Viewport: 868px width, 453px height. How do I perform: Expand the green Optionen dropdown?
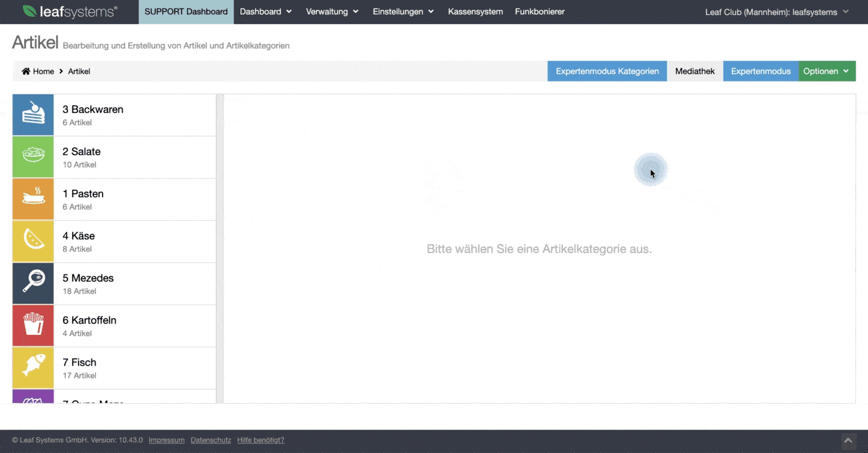[x=826, y=70]
